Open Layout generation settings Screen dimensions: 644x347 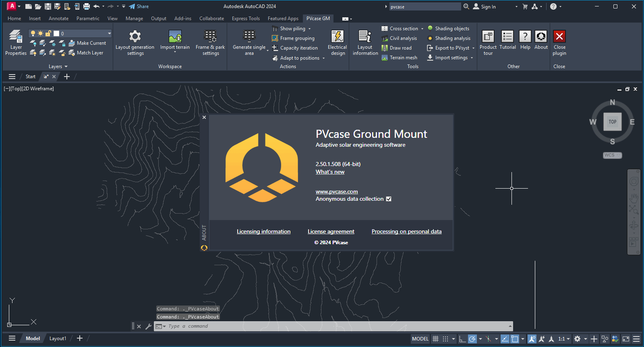coord(135,43)
